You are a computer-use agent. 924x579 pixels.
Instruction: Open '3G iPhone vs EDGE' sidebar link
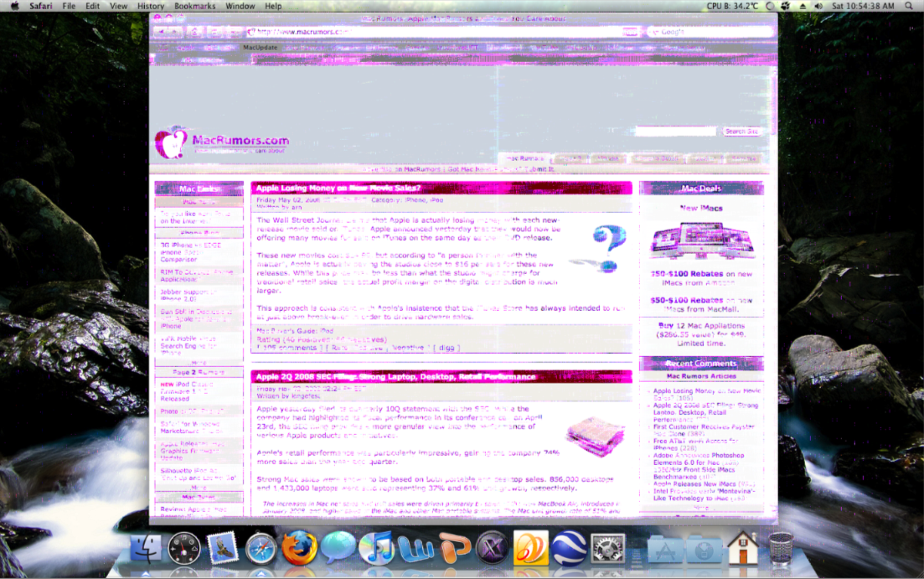coord(190,252)
